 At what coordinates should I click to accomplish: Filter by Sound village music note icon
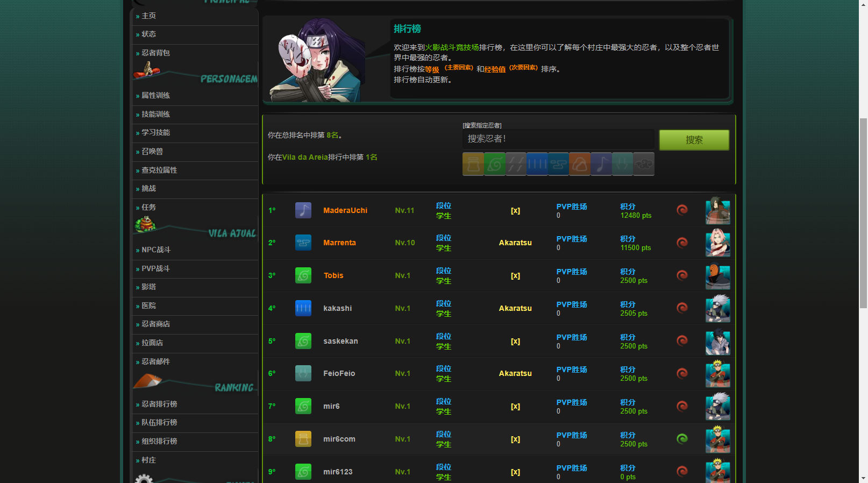pos(601,164)
